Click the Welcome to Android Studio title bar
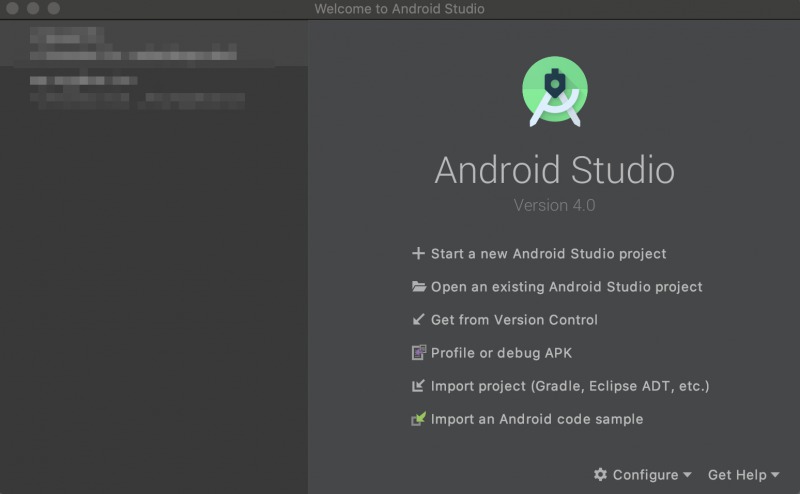The width and height of the screenshot is (800, 494). click(399, 9)
